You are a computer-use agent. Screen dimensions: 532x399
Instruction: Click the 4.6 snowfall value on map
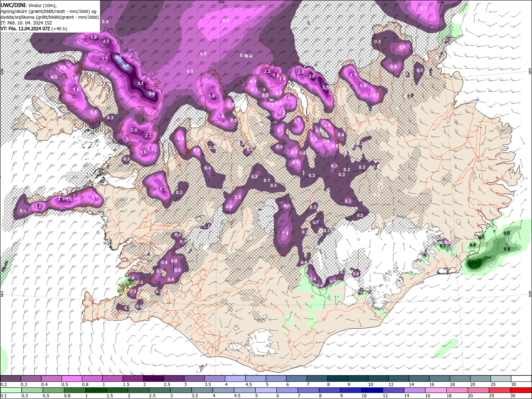126,66
